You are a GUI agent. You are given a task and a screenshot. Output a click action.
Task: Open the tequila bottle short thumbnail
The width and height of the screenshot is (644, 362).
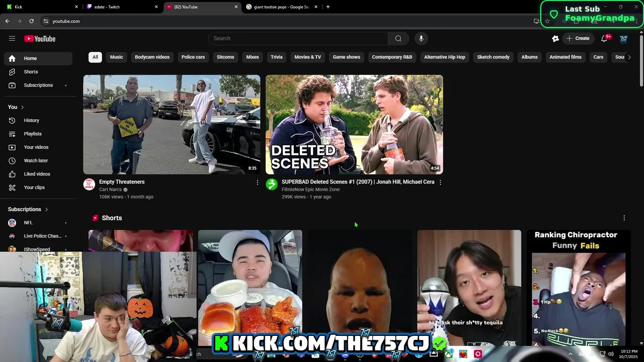[x=469, y=288]
